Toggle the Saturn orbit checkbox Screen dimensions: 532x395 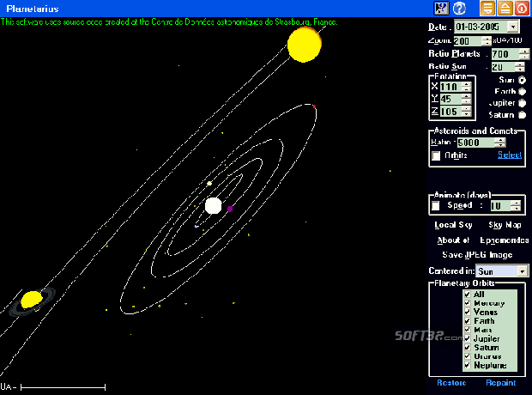click(x=468, y=347)
